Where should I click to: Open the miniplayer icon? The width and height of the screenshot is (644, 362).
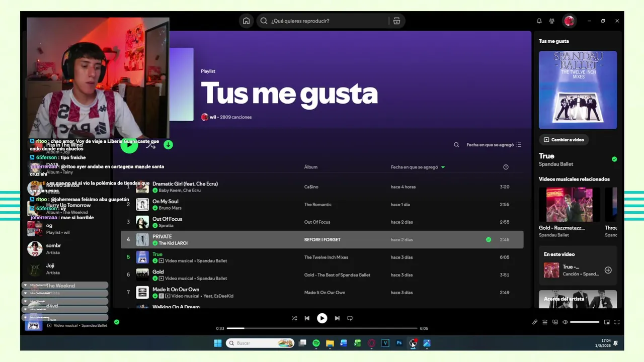coord(607,322)
